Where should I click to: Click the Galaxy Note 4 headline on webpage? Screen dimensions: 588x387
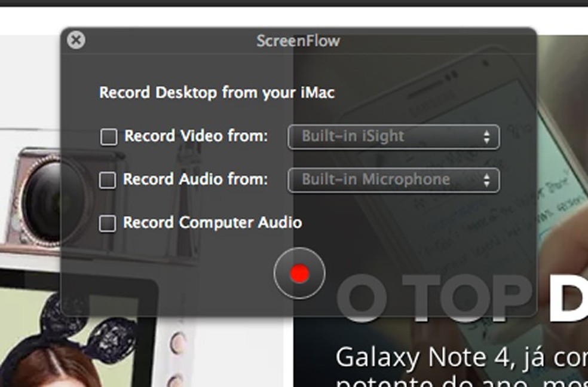pos(462,357)
